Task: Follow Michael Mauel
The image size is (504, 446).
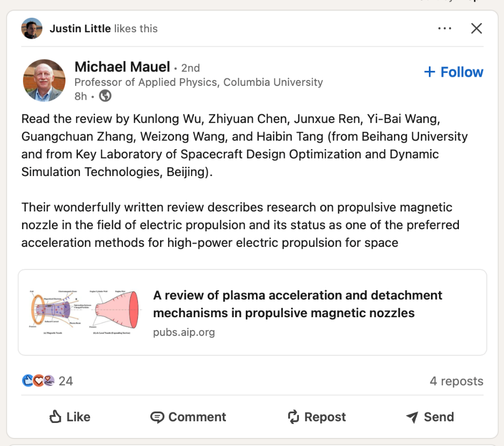Action: [x=454, y=72]
